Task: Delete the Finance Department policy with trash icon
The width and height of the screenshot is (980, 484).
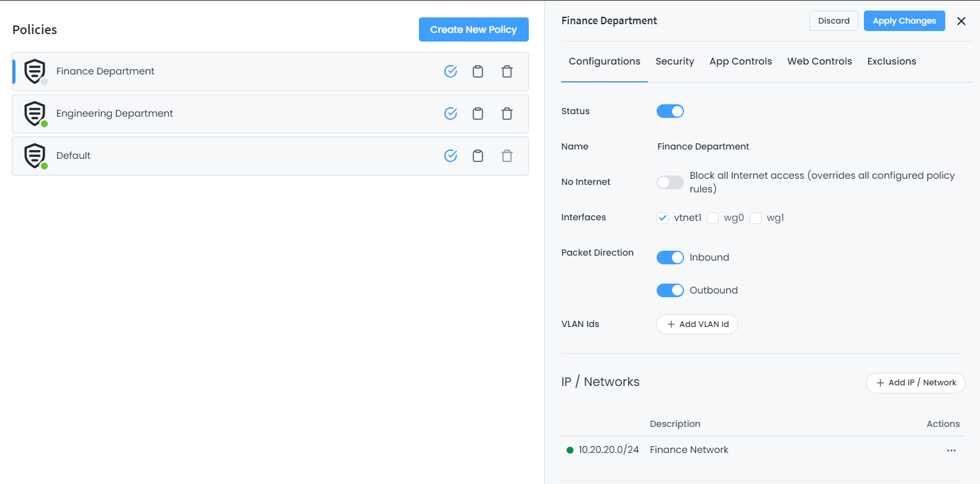Action: pyautogui.click(x=507, y=71)
